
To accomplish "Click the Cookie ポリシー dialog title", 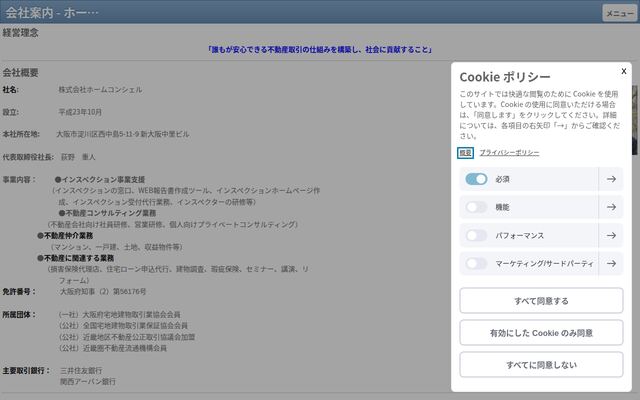I will click(505, 77).
